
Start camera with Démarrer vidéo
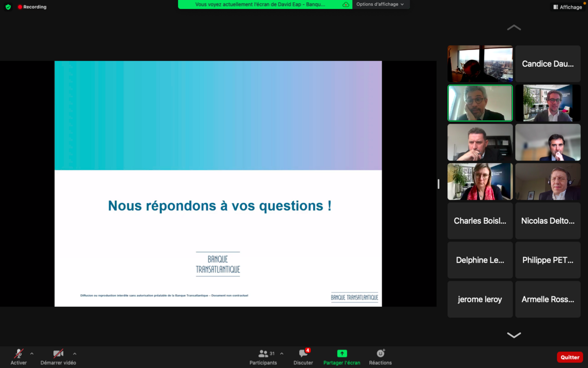(x=58, y=353)
